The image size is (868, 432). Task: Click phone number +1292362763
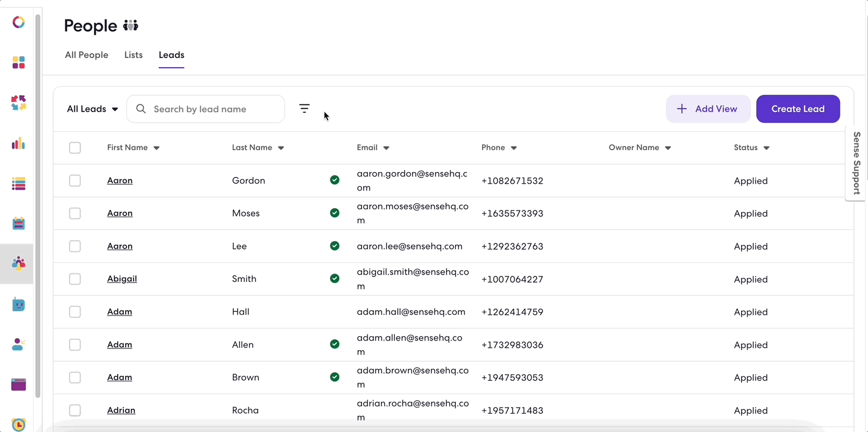[x=512, y=247]
